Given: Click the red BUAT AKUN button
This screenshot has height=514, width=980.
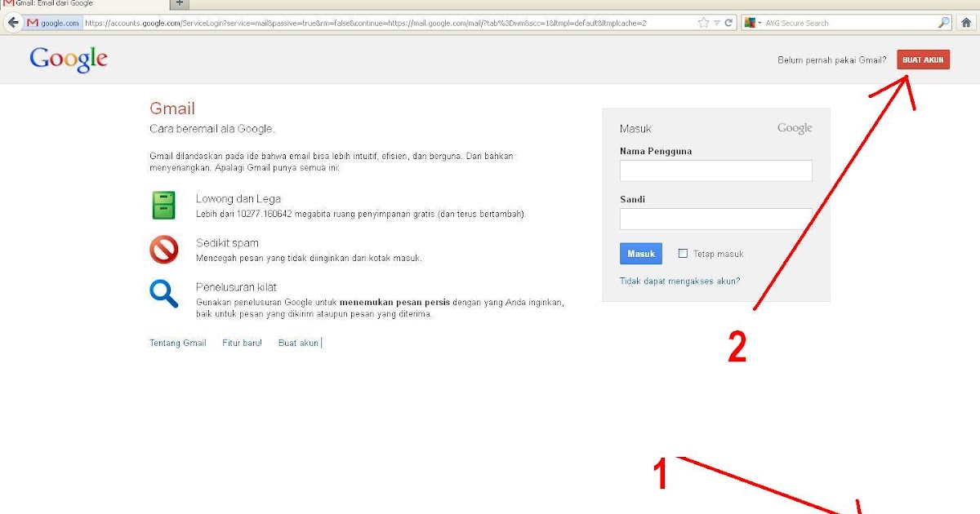Looking at the screenshot, I should tap(923, 60).
